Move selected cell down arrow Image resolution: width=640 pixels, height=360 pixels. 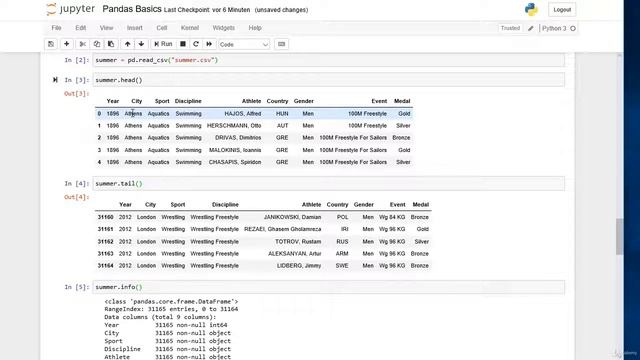(141, 44)
